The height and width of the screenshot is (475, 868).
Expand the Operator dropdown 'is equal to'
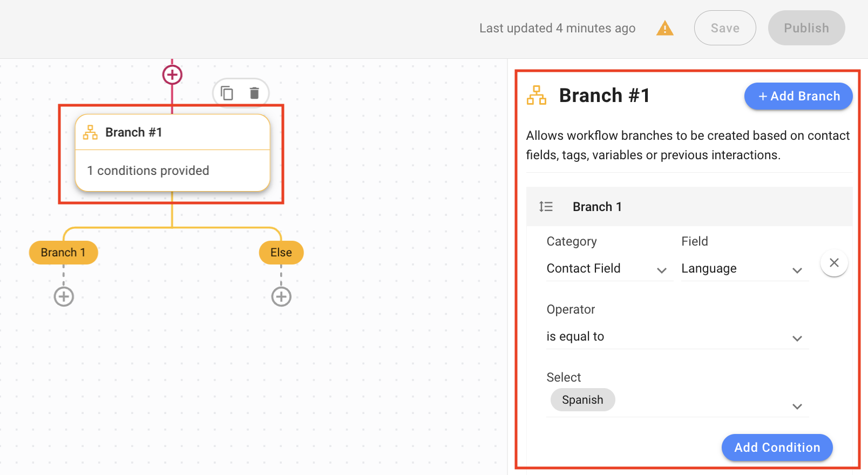(x=677, y=337)
